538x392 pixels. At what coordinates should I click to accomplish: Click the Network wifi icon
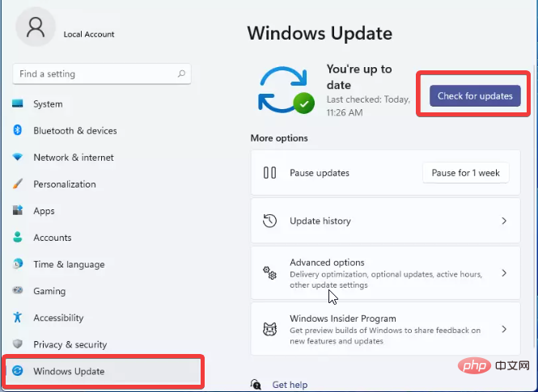click(18, 157)
